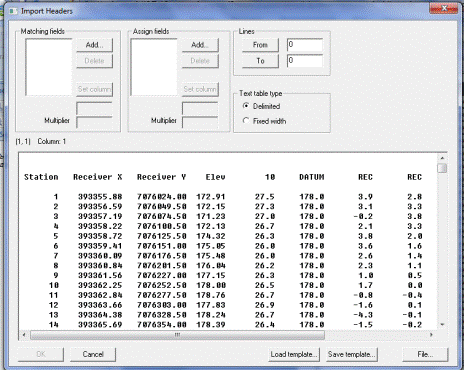Open Save template dialog

pyautogui.click(x=351, y=354)
